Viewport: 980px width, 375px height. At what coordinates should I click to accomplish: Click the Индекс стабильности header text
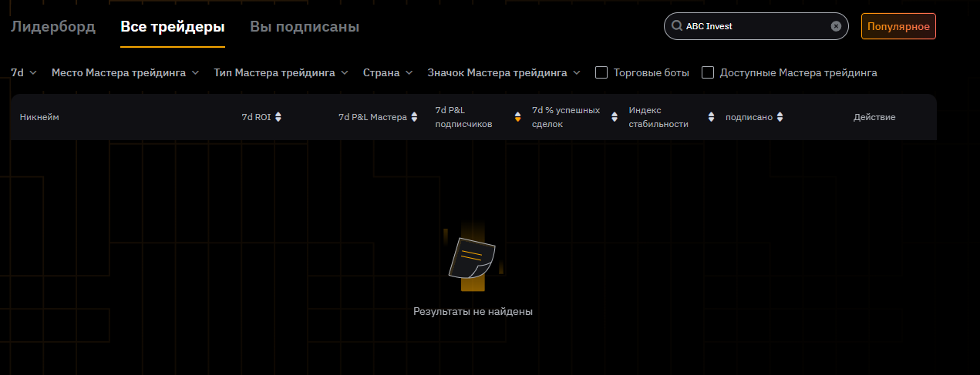click(x=658, y=117)
